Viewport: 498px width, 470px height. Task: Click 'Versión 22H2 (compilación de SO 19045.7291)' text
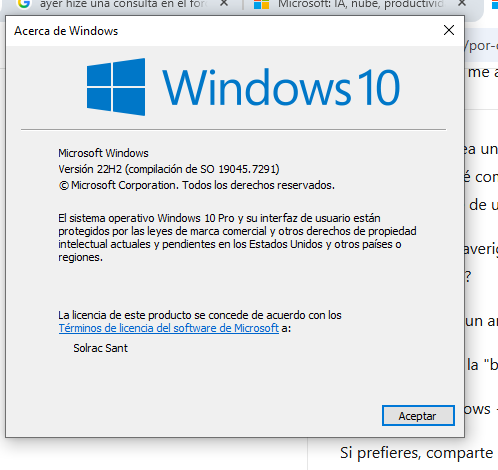[169, 169]
